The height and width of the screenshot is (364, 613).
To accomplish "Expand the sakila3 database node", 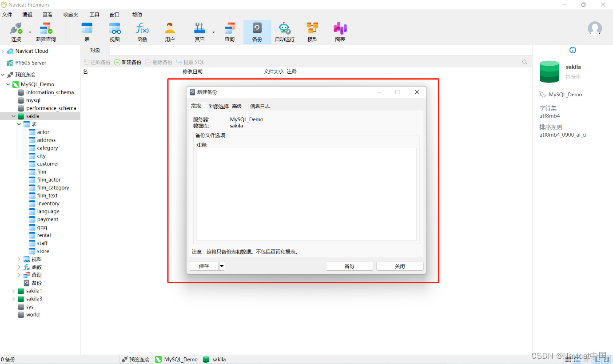I will (13, 299).
